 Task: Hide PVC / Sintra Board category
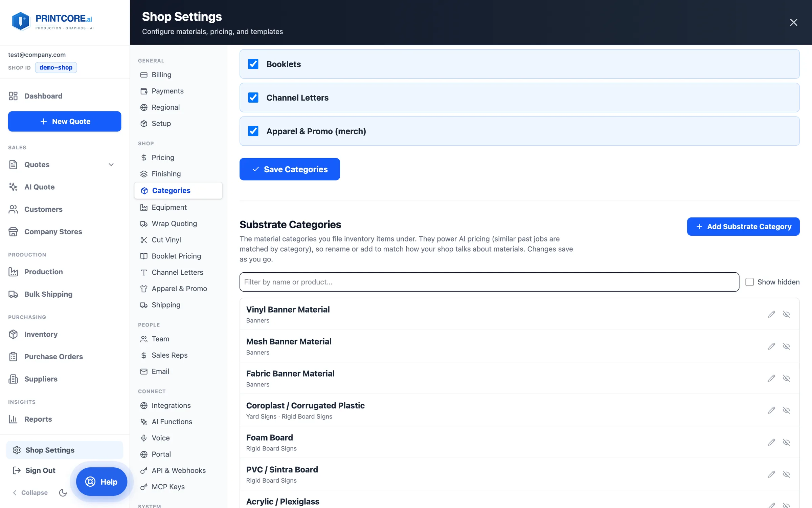[786, 474]
